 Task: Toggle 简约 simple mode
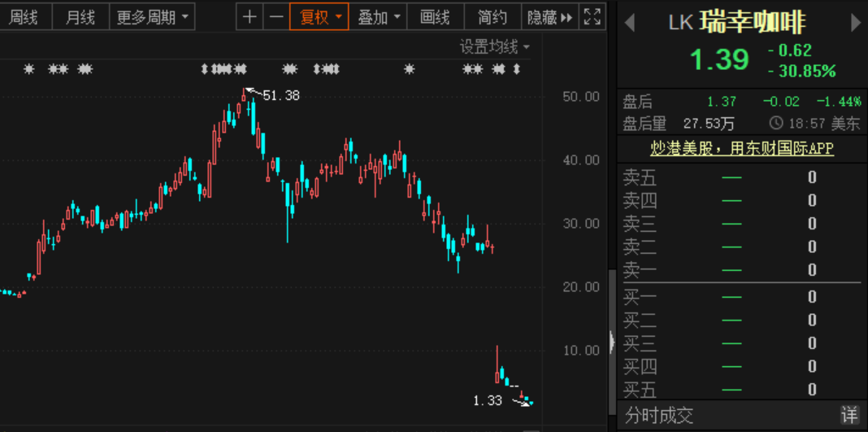(x=493, y=17)
